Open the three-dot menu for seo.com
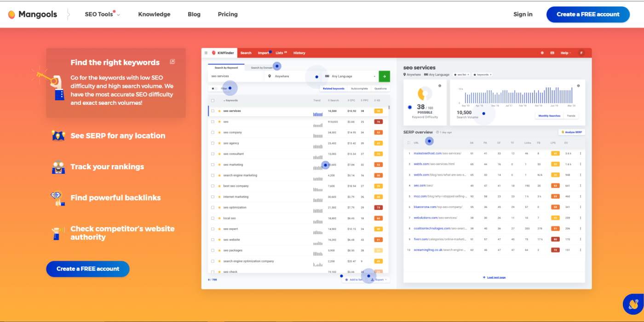 [x=580, y=185]
